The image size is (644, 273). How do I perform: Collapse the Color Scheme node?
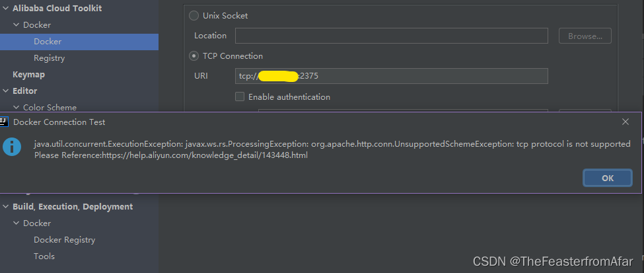click(x=16, y=107)
